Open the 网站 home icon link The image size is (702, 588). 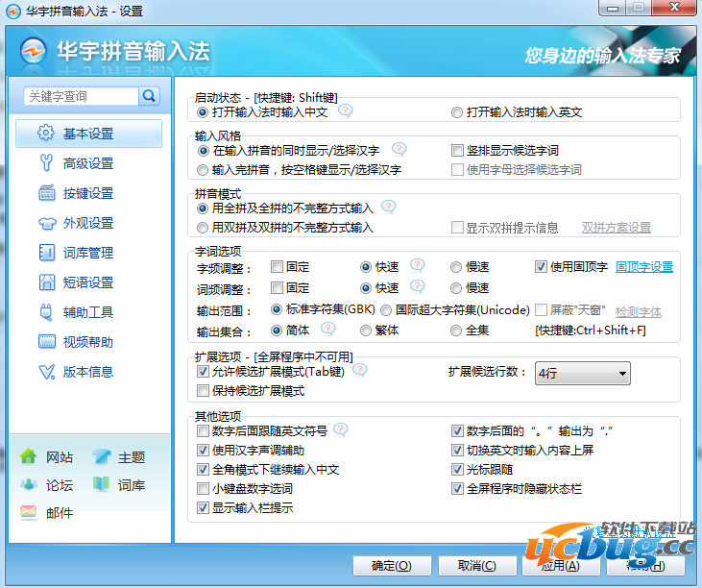(x=29, y=456)
